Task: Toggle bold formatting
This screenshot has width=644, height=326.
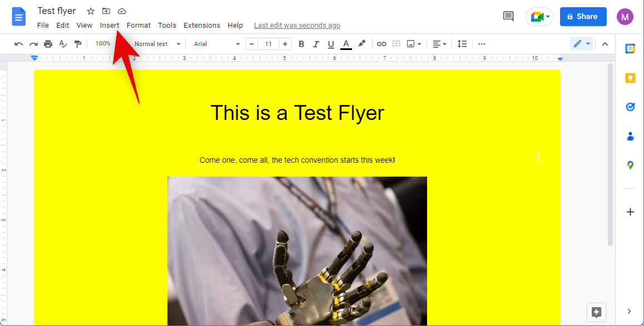Action: [x=301, y=44]
